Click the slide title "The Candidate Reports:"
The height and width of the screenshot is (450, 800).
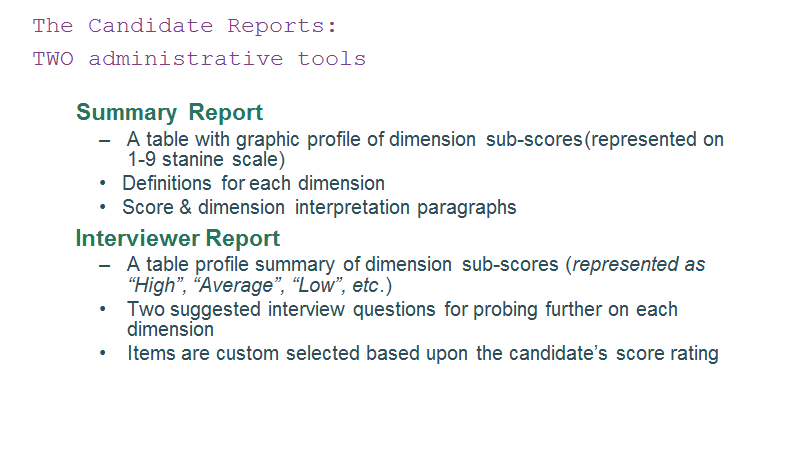[185, 26]
